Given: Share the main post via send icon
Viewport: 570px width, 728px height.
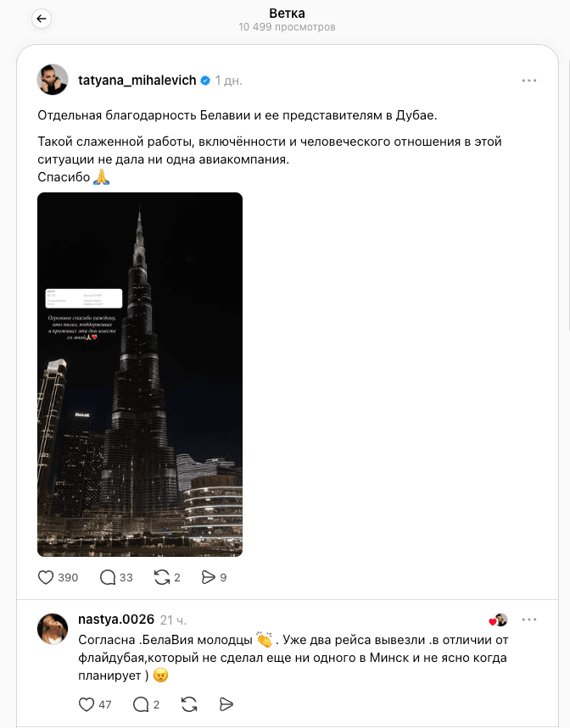Looking at the screenshot, I should coord(209,578).
